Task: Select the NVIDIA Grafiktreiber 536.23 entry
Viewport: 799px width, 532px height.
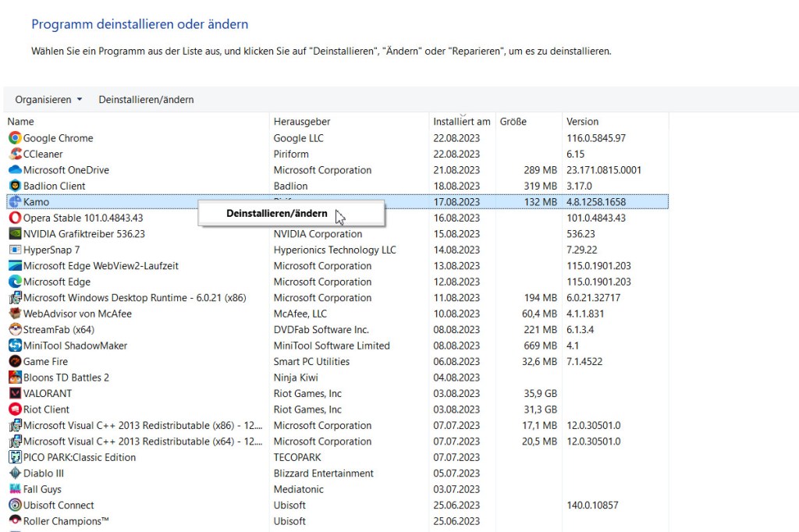Action: tap(84, 234)
